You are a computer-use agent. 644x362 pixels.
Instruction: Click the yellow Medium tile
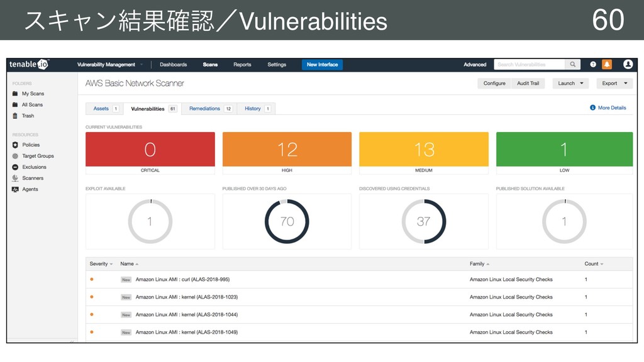click(424, 150)
